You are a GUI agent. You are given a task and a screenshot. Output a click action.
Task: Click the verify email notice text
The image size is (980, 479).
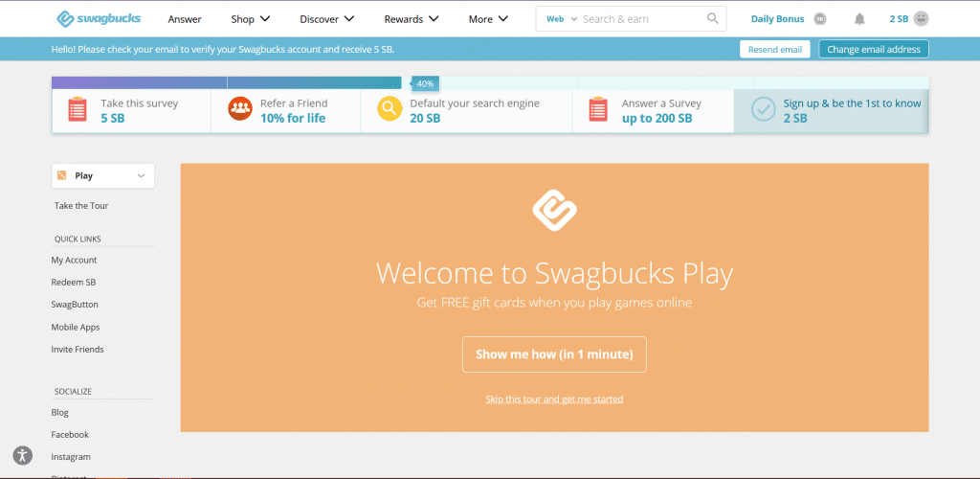click(223, 50)
